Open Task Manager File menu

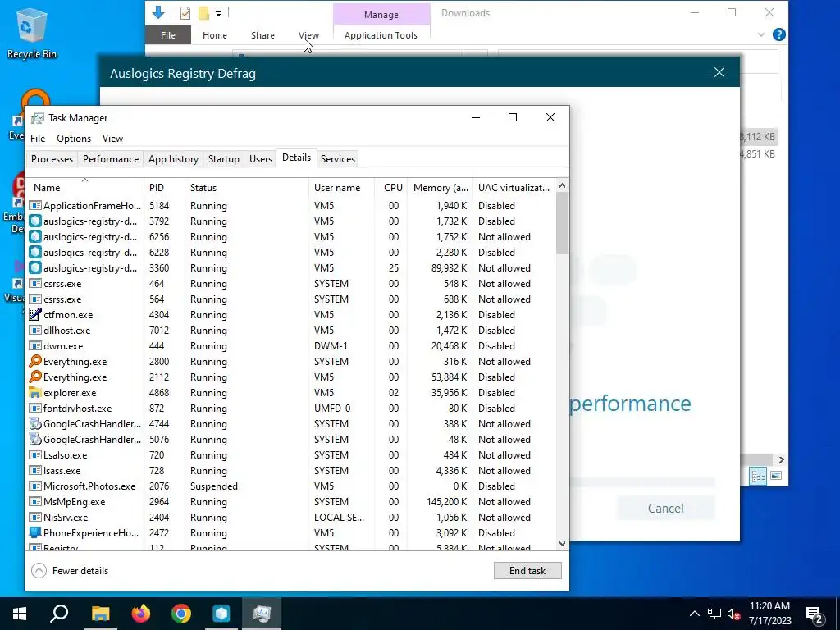38,138
